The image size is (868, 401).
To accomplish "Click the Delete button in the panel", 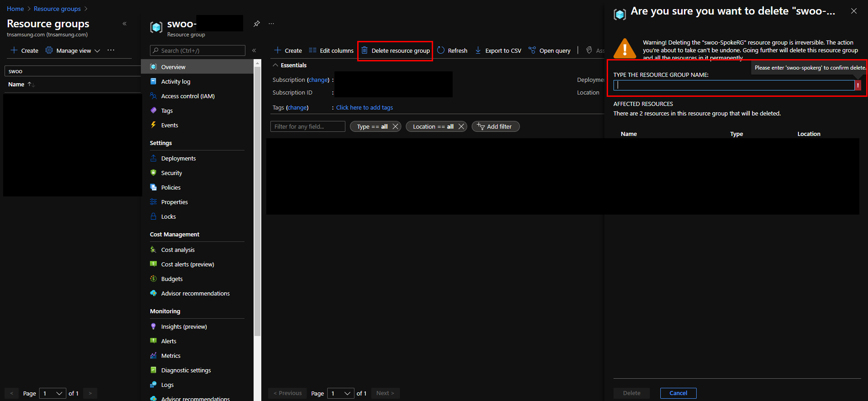I will tap(631, 393).
